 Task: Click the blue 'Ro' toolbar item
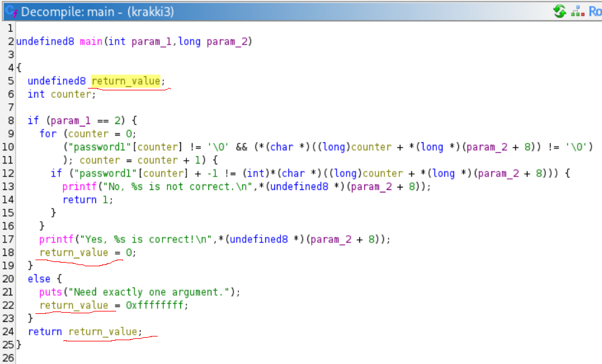tap(595, 12)
